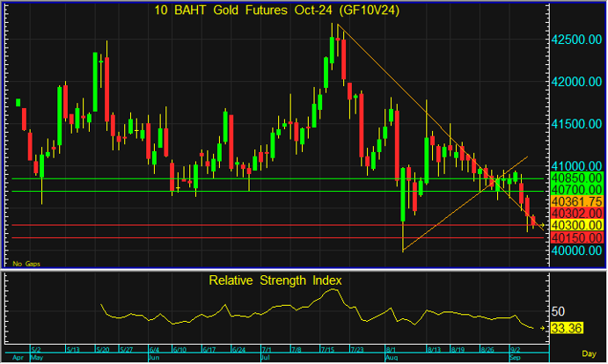The image size is (608, 364).
Task: Click the No Gaps label
Action: pyautogui.click(x=26, y=264)
